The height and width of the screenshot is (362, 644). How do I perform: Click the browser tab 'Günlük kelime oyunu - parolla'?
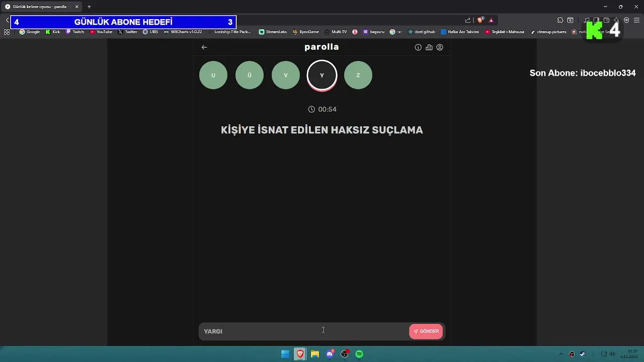pos(41,7)
